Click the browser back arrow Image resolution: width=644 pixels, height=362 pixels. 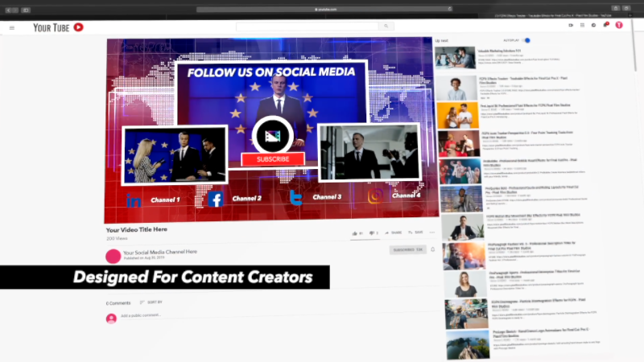[x=8, y=10]
